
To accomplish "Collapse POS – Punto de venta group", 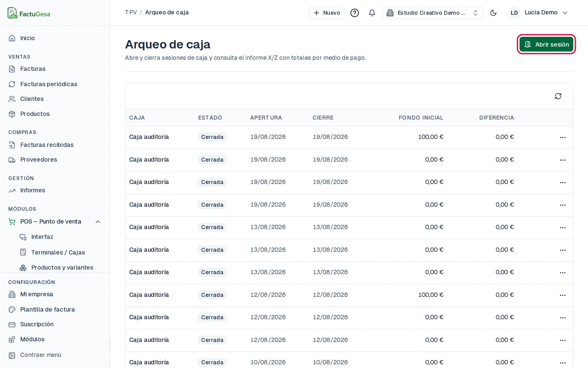I will (x=55, y=221).
